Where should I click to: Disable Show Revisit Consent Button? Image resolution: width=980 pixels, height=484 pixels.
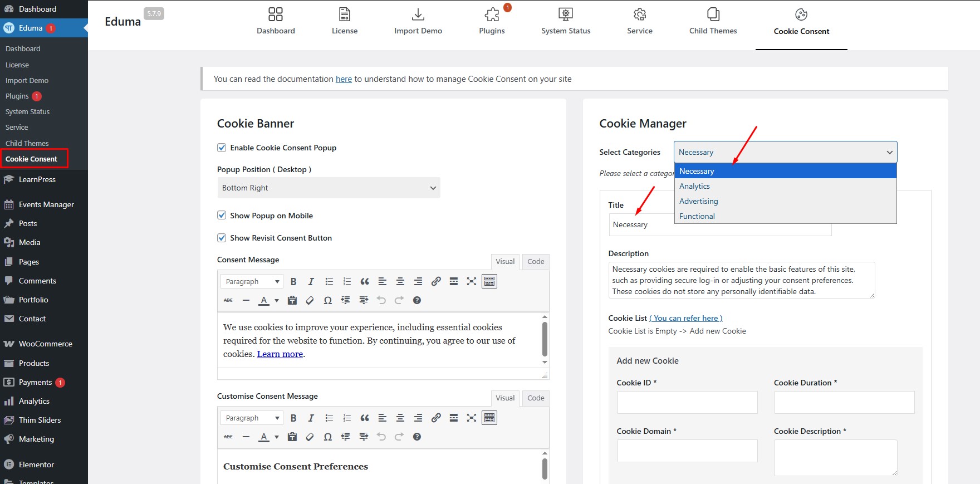pyautogui.click(x=222, y=238)
